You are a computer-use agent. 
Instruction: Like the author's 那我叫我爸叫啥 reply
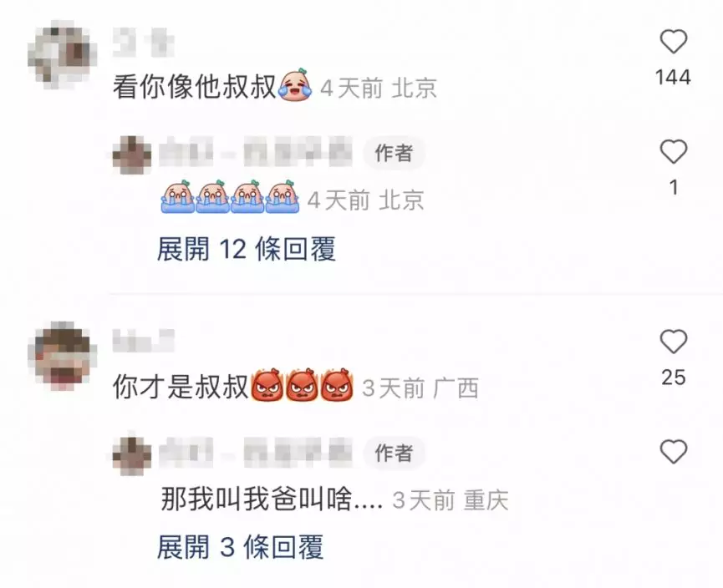click(674, 452)
